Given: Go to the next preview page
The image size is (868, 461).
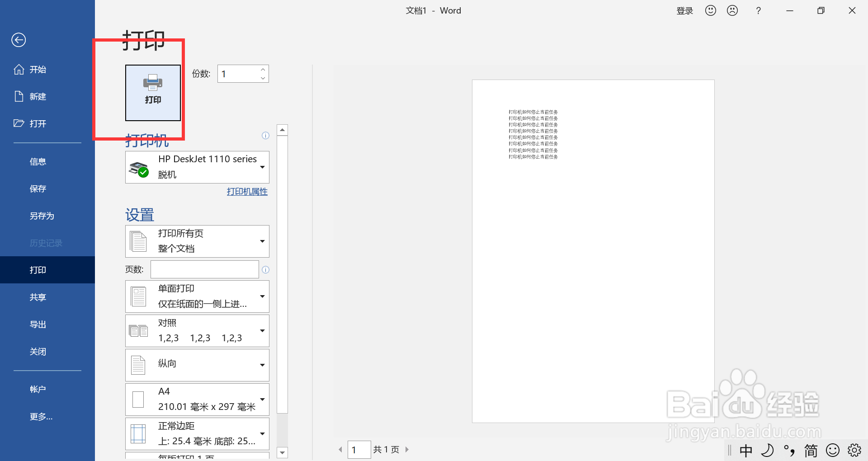Looking at the screenshot, I should point(407,450).
